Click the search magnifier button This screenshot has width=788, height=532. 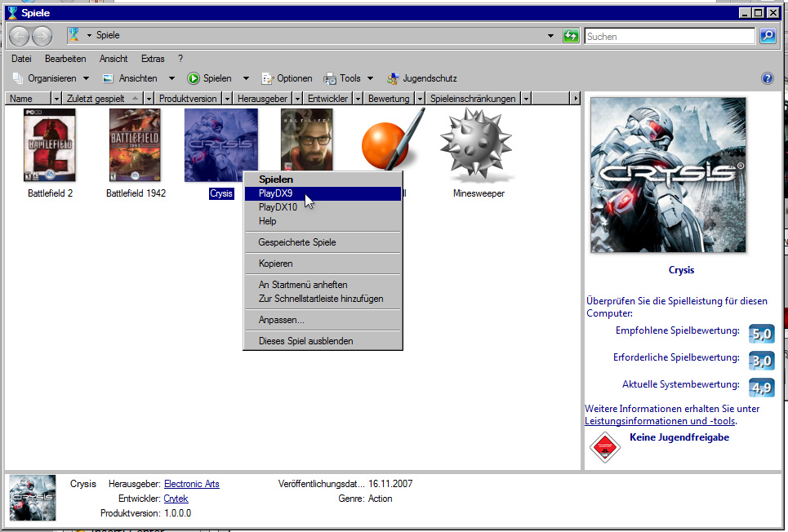tap(768, 36)
